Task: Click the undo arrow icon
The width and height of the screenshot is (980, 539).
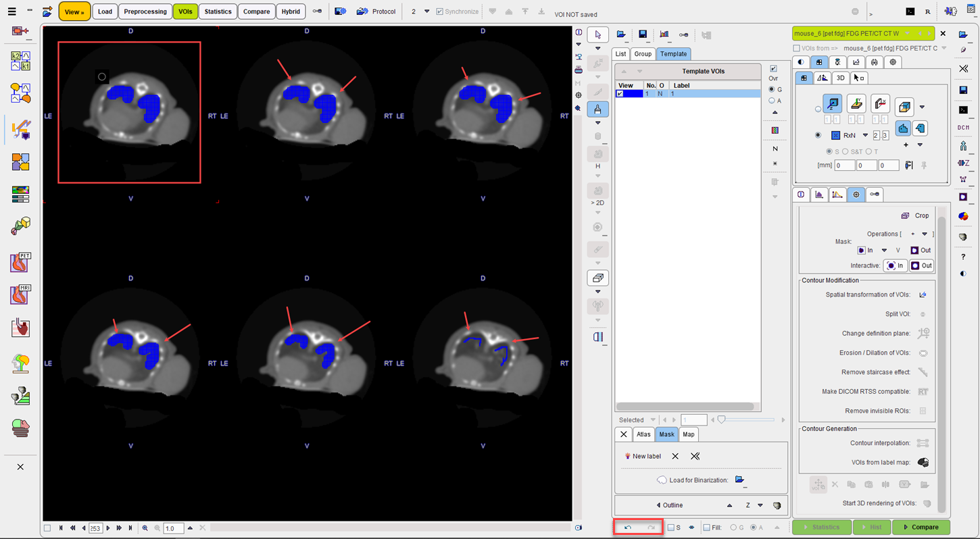Action: 627,528
